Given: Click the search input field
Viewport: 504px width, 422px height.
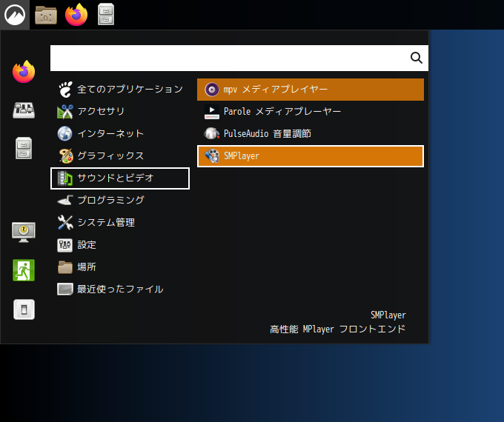Looking at the screenshot, I should pyautogui.click(x=239, y=58).
